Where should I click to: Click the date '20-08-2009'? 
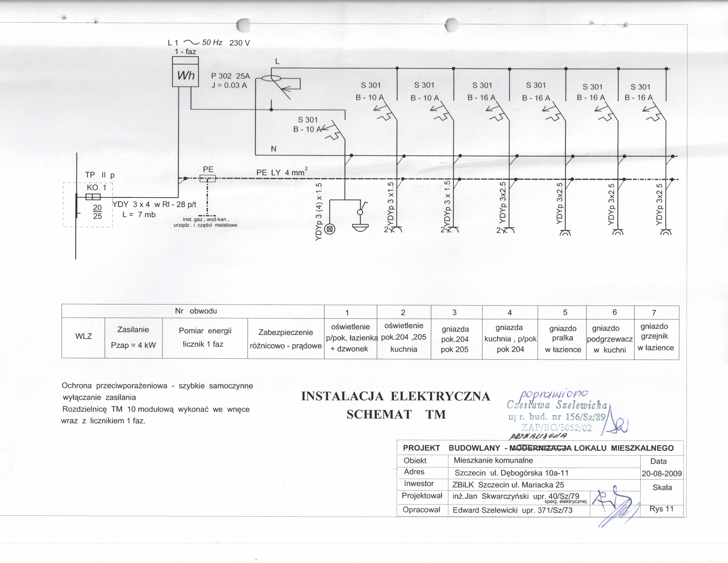click(x=662, y=474)
